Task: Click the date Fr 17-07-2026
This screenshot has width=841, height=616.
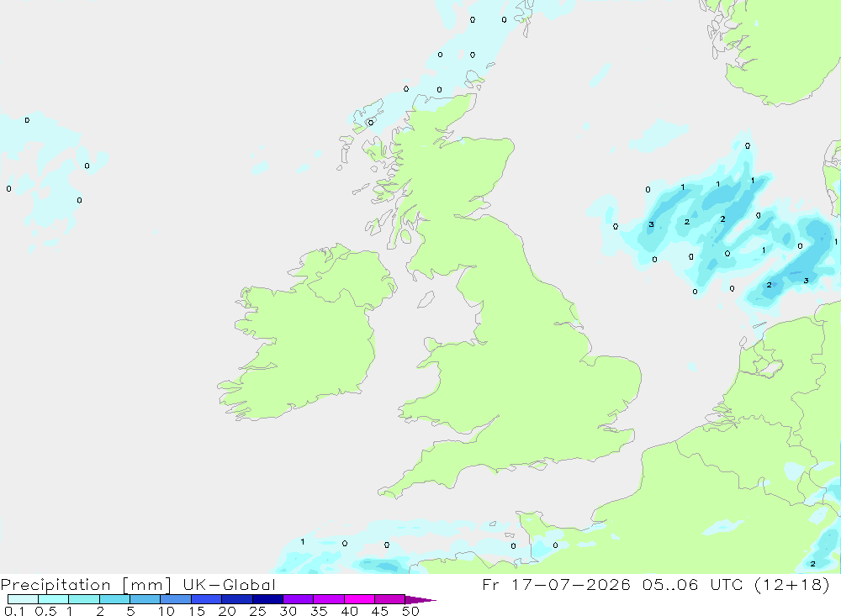Action: tap(556, 584)
